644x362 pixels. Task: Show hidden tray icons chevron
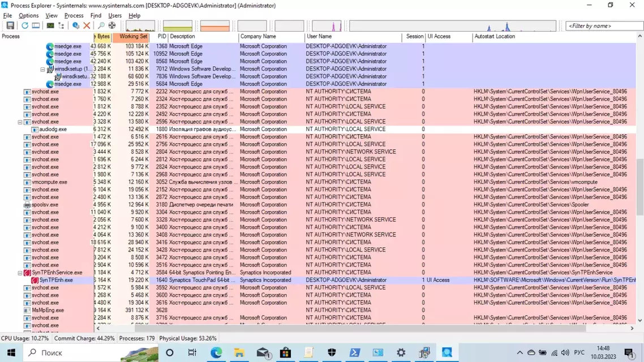point(520,352)
